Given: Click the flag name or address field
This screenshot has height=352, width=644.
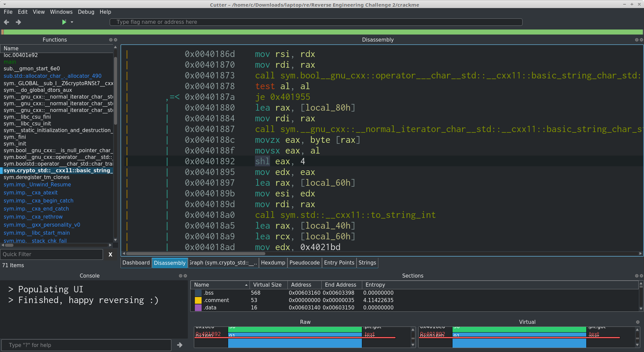Looking at the screenshot, I should (x=316, y=22).
